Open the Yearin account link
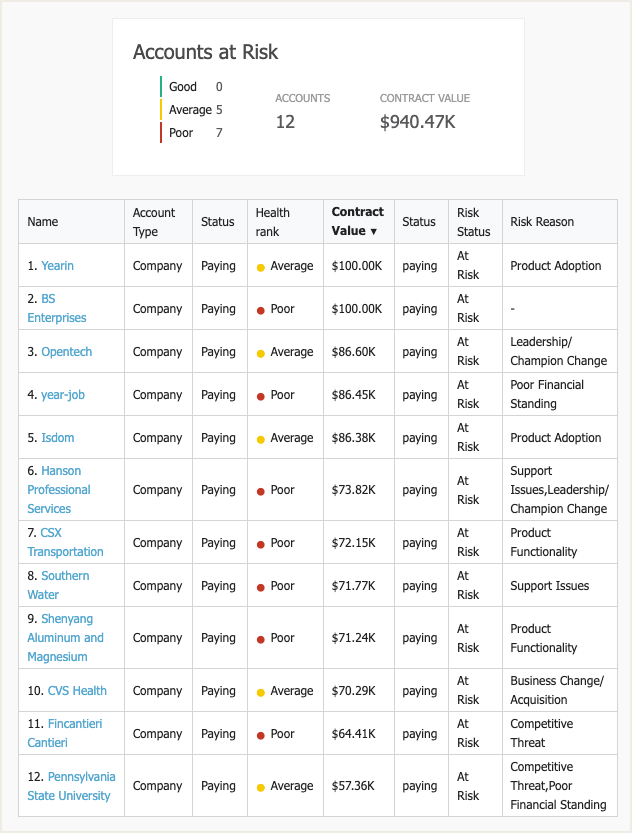The width and height of the screenshot is (632, 833). click(x=57, y=266)
